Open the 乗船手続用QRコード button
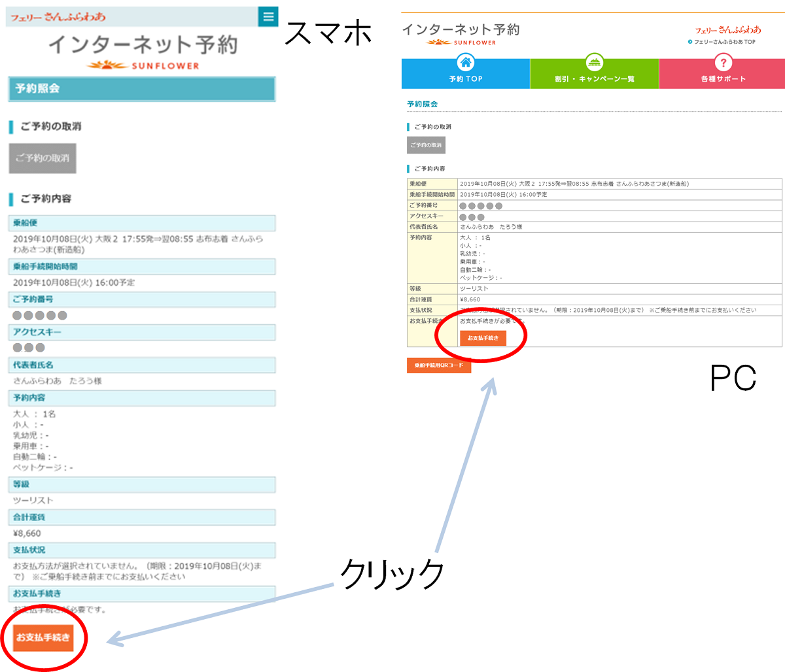785x672 pixels. point(438,365)
